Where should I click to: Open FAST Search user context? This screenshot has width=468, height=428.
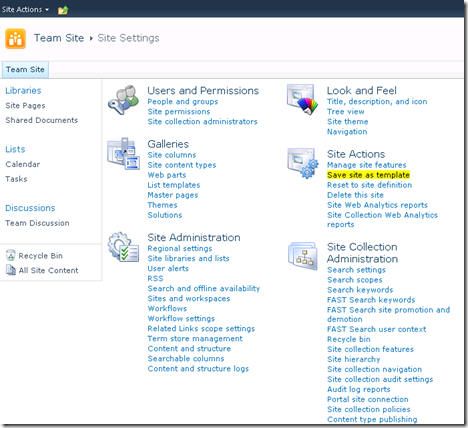coord(377,329)
